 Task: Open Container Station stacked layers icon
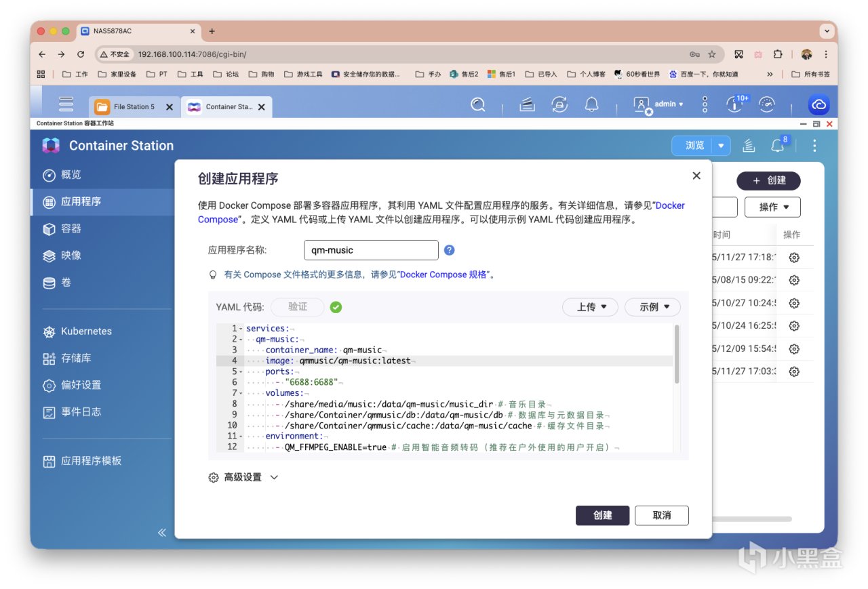pos(749,146)
